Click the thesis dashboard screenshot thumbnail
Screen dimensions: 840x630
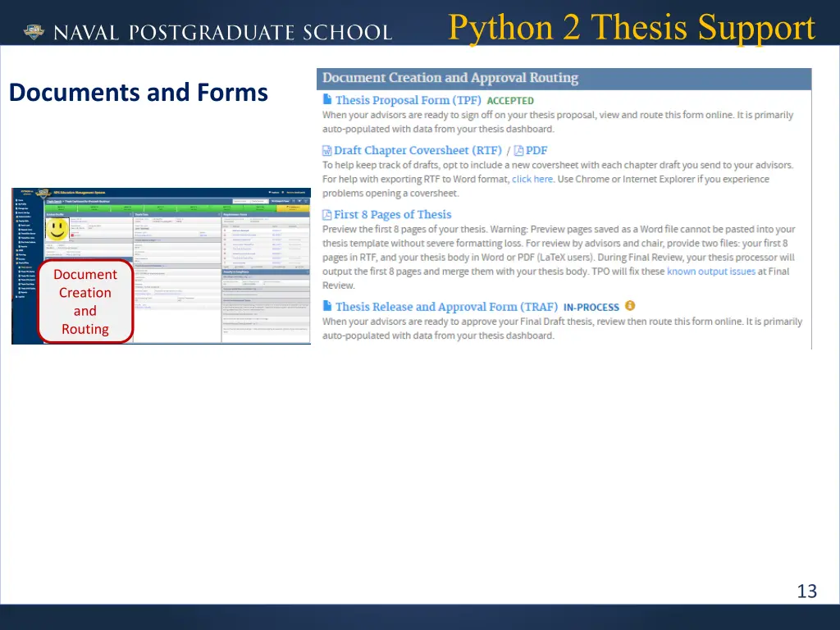coord(162,266)
